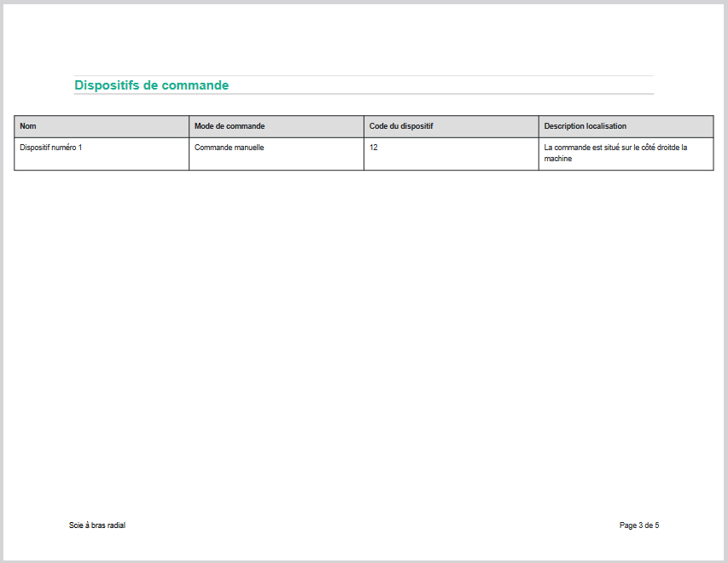Select the 'Code du dispositif' column header
728x563 pixels.
click(451, 126)
